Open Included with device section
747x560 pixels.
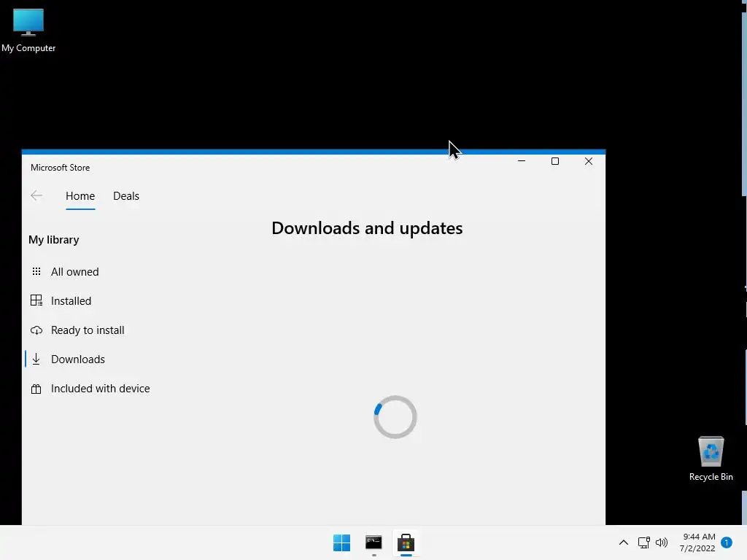tap(100, 389)
